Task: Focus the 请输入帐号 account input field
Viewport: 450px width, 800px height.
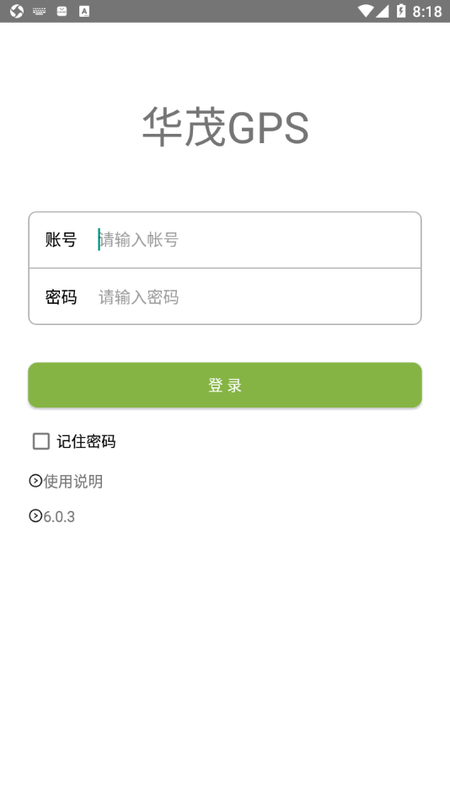Action: [258, 240]
